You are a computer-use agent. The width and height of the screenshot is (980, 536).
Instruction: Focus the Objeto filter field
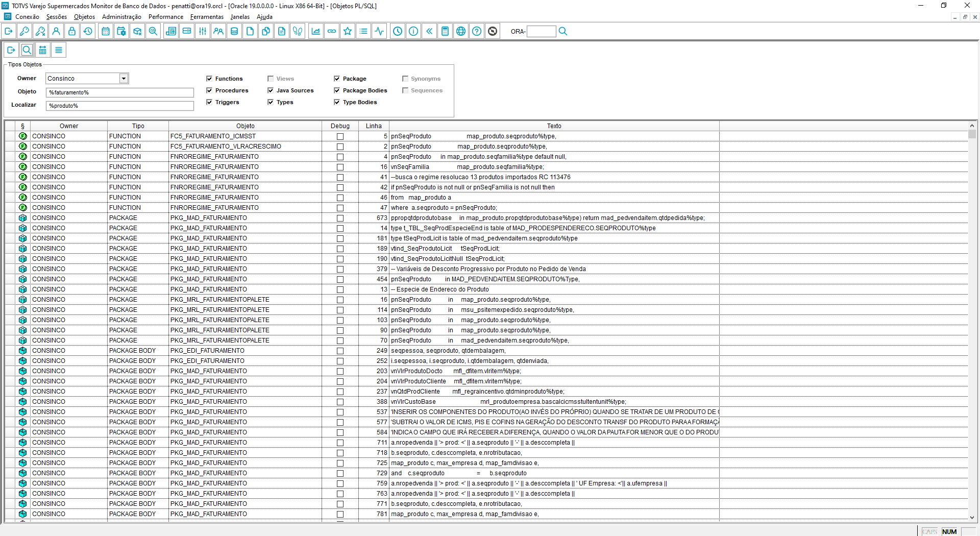pyautogui.click(x=120, y=92)
